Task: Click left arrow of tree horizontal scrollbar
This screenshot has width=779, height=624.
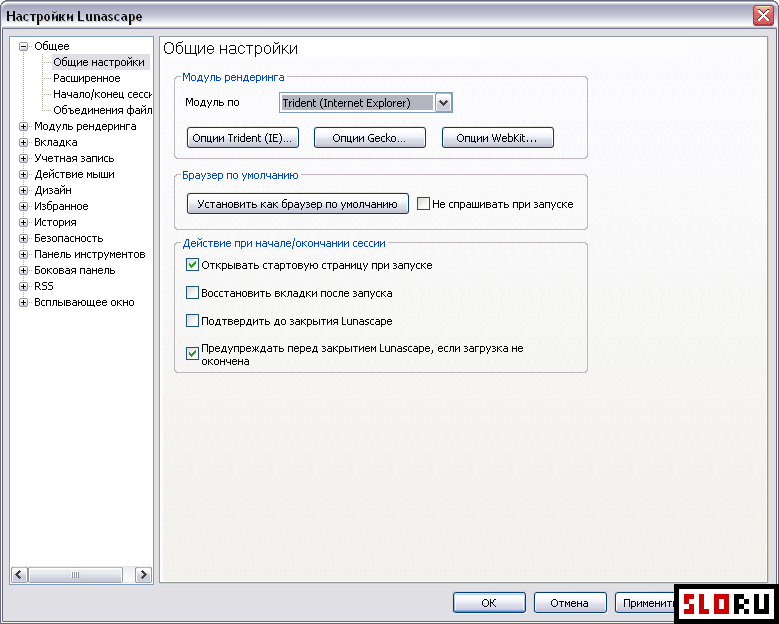Action: tap(19, 575)
